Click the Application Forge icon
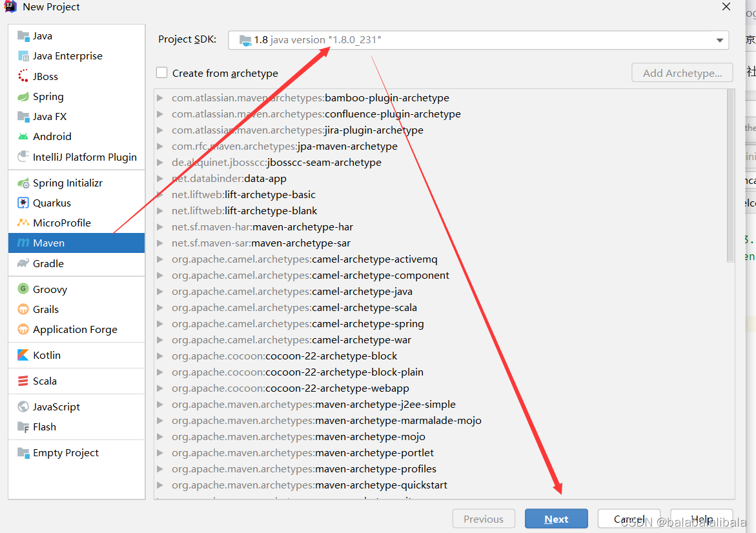The height and width of the screenshot is (533, 756). click(23, 329)
